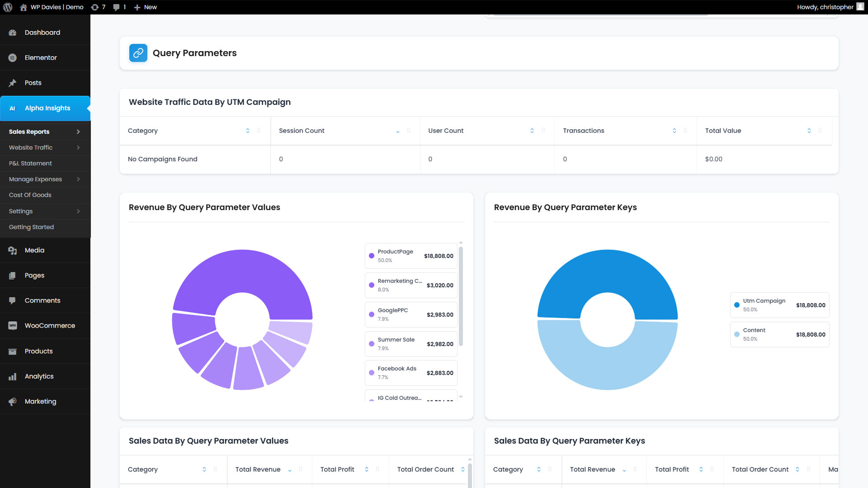
Task: Click the WordPress logo icon
Action: pos(8,7)
